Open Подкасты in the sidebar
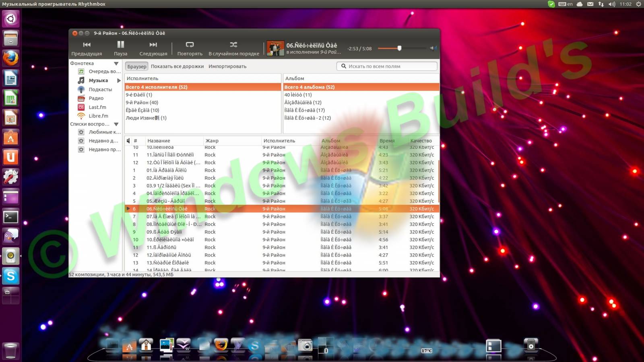Screen dimensions: 644x362 click(95, 89)
